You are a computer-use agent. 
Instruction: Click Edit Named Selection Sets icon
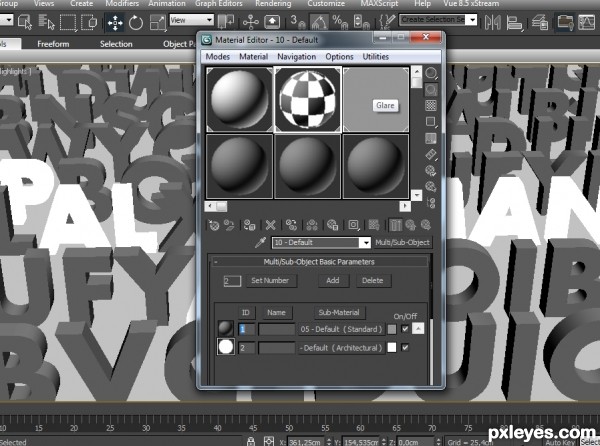coord(387,22)
